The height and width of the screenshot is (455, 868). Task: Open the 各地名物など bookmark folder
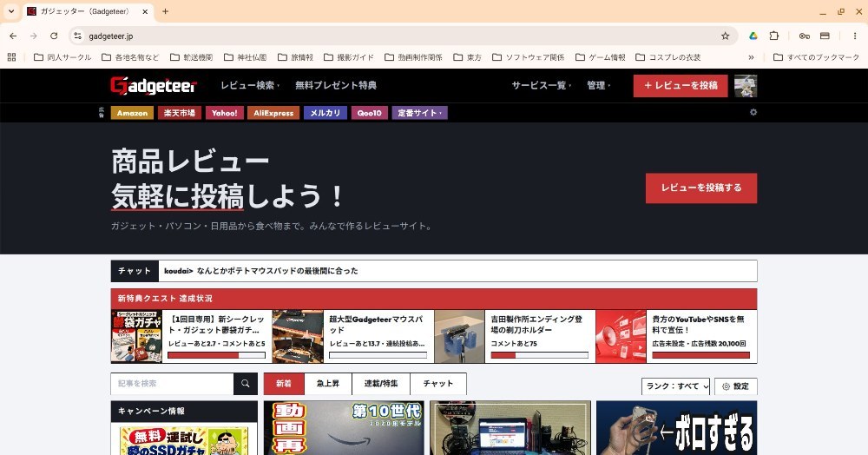pos(130,57)
